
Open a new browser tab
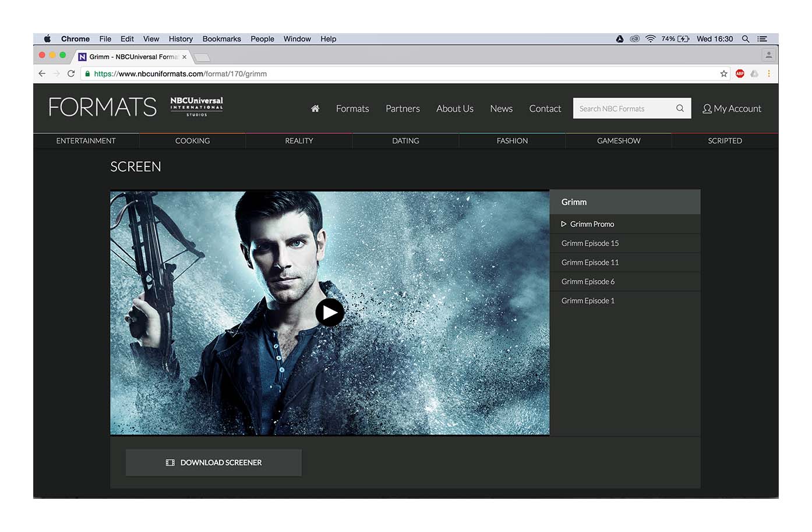[x=202, y=57]
